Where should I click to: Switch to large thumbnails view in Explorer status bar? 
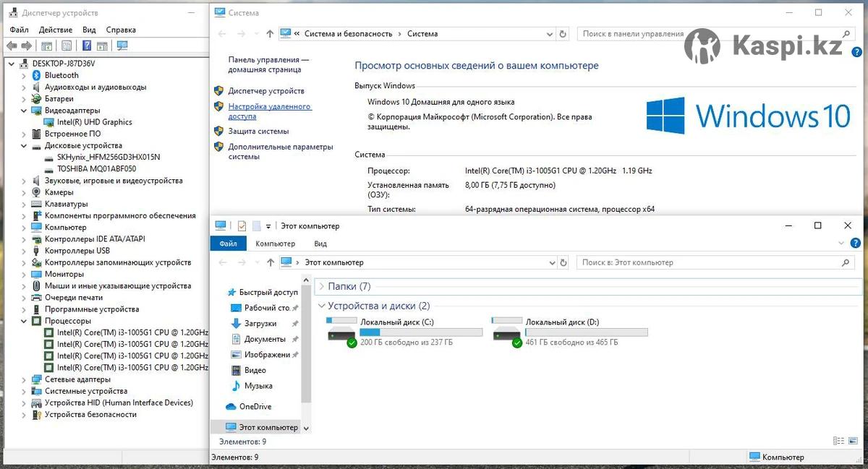pos(854,441)
